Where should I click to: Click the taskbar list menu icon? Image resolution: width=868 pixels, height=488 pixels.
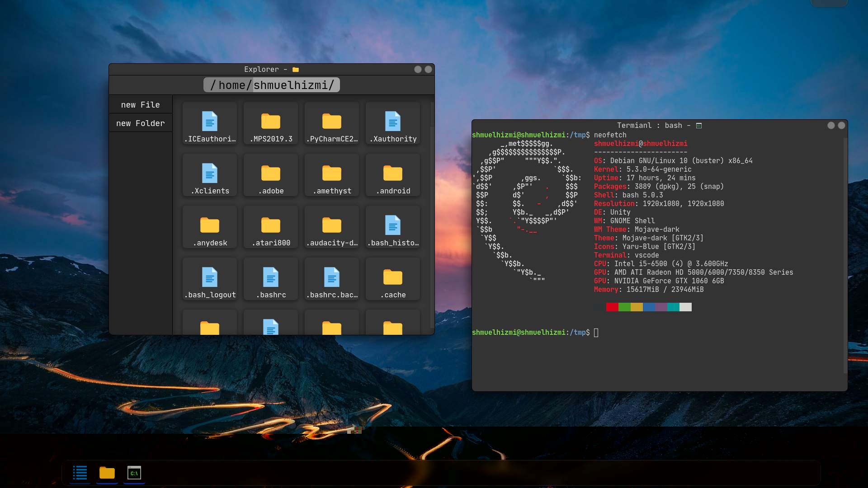(x=80, y=473)
